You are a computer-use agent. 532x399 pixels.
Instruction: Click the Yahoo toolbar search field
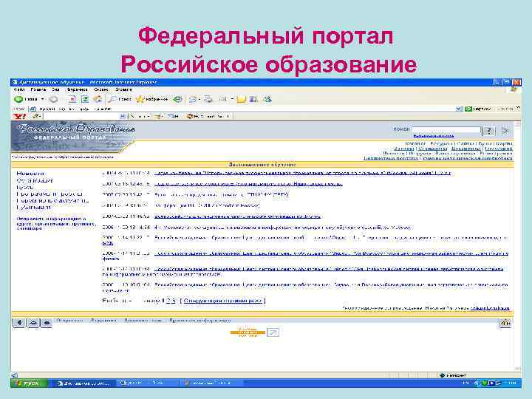point(82,117)
